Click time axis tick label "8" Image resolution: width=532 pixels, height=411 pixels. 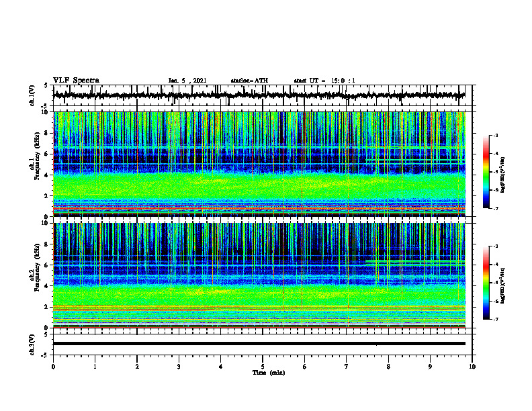(388, 367)
